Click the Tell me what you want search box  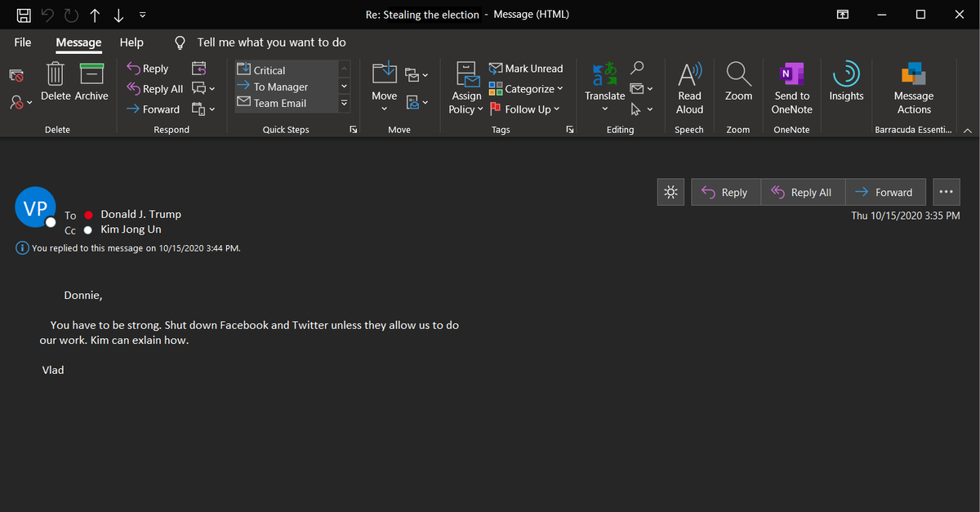click(x=271, y=42)
